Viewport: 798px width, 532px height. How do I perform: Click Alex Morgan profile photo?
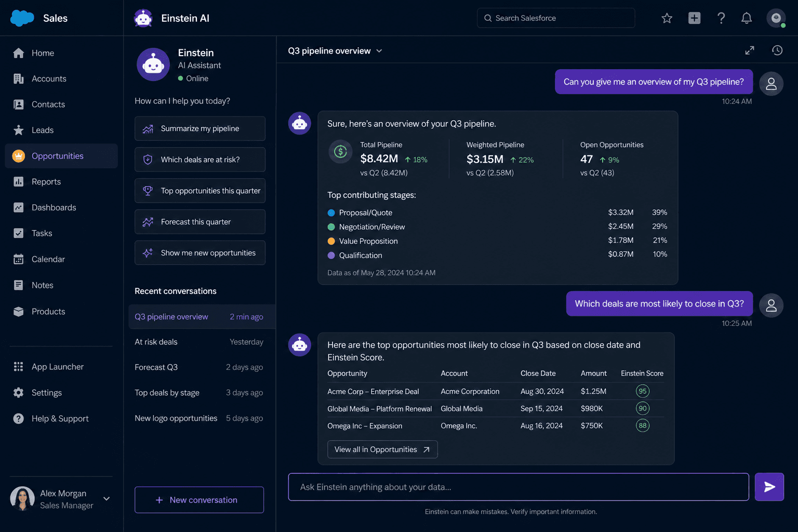pyautogui.click(x=22, y=499)
